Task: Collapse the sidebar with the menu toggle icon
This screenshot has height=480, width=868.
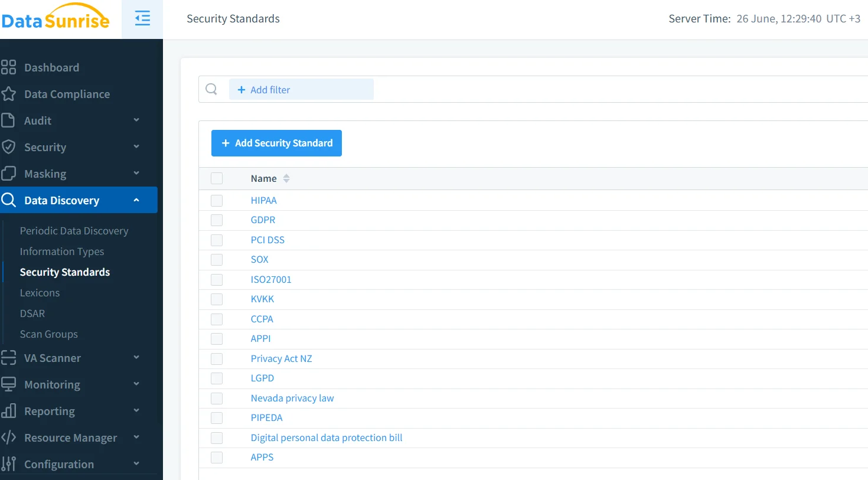Action: (x=142, y=19)
